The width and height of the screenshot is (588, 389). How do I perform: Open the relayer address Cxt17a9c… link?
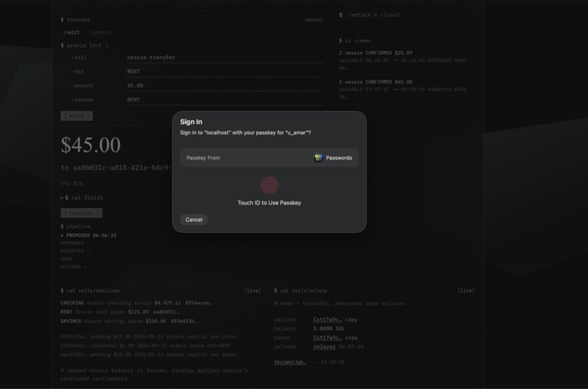click(328, 320)
